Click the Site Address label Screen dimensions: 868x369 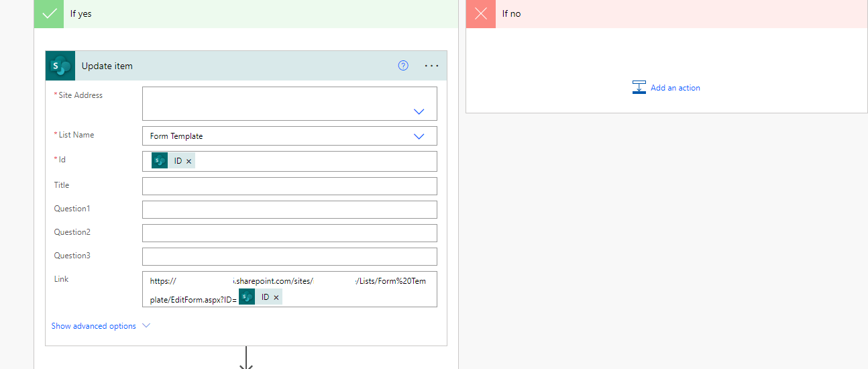point(80,95)
